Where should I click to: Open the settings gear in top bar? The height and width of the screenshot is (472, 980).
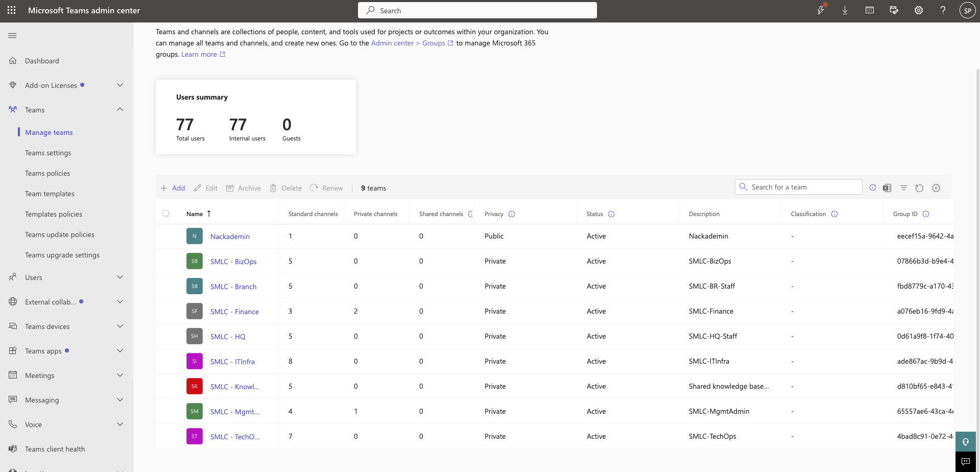pyautogui.click(x=919, y=10)
